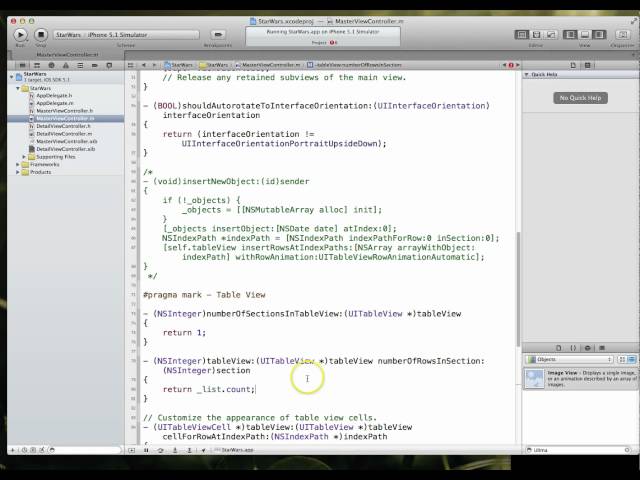Select MasterViewController.xib in the navigator
The image size is (640, 480).
tap(65, 142)
